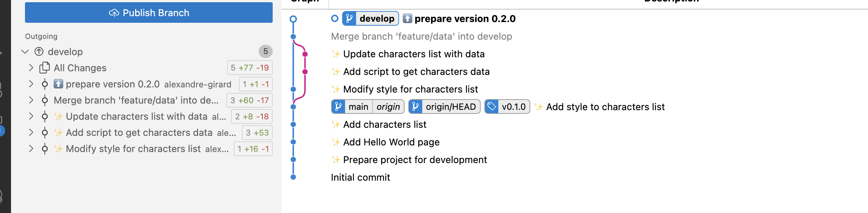Click the branch icon in origin/HEAD label
Viewport: 868px width, 213px height.
pyautogui.click(x=415, y=107)
